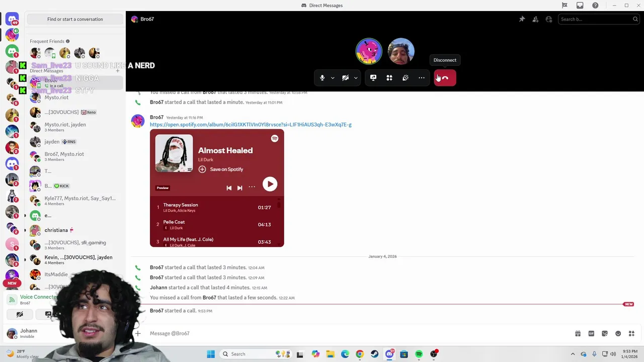Click the Voice Connected signal icon

pyautogui.click(x=12, y=300)
